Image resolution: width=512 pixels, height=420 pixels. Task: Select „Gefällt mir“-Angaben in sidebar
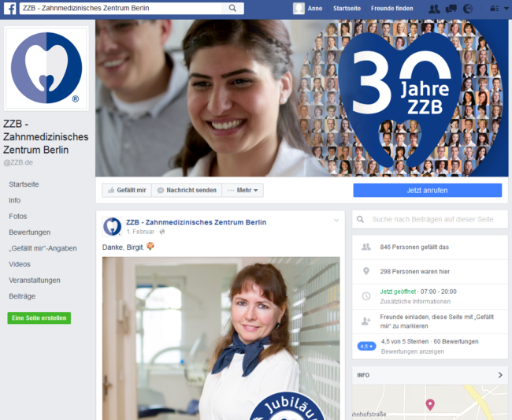(43, 248)
